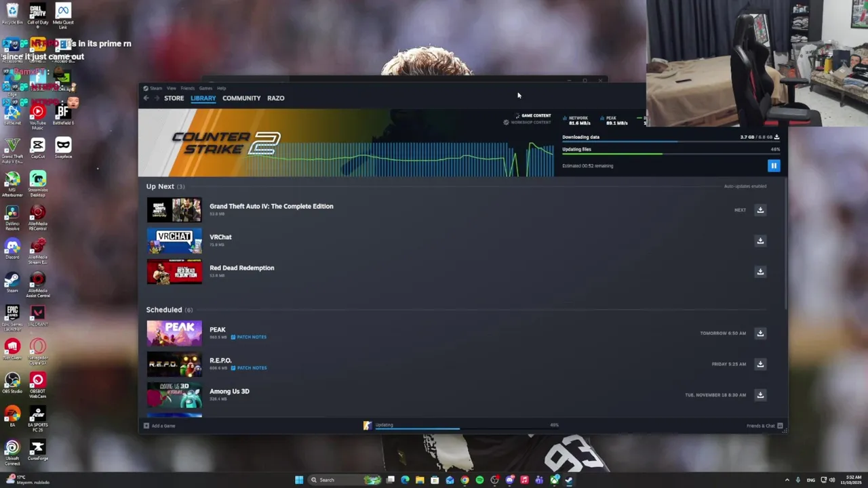This screenshot has height=488, width=868.
Task: Open Steam desktop shortcut icon
Action: point(12,282)
